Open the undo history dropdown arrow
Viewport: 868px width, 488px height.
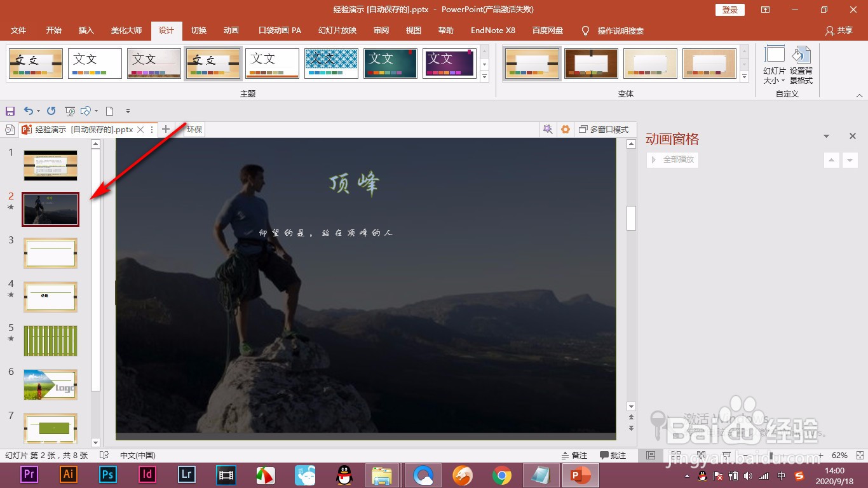[38, 111]
